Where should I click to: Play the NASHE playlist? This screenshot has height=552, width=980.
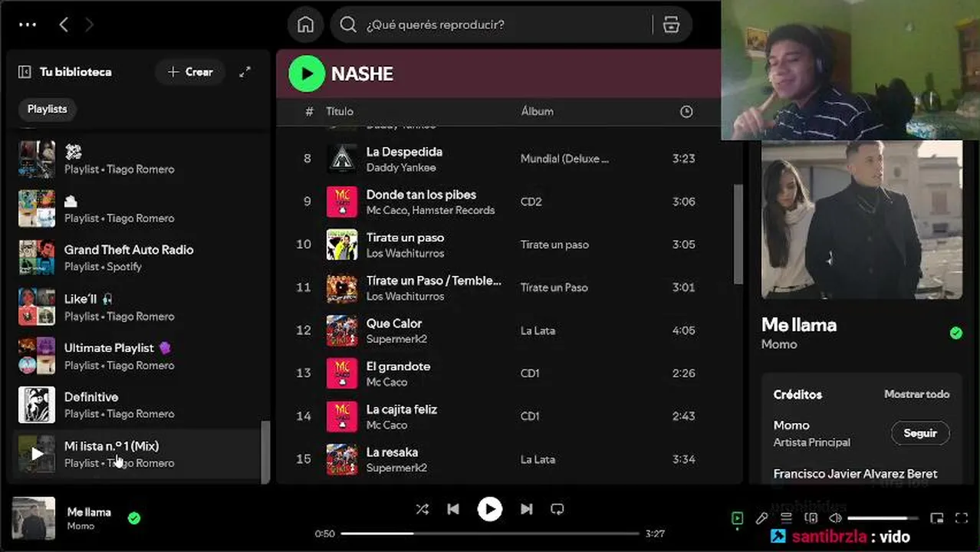(307, 74)
